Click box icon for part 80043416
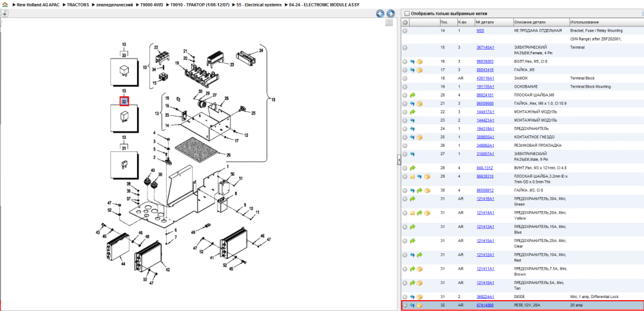 (x=420, y=70)
